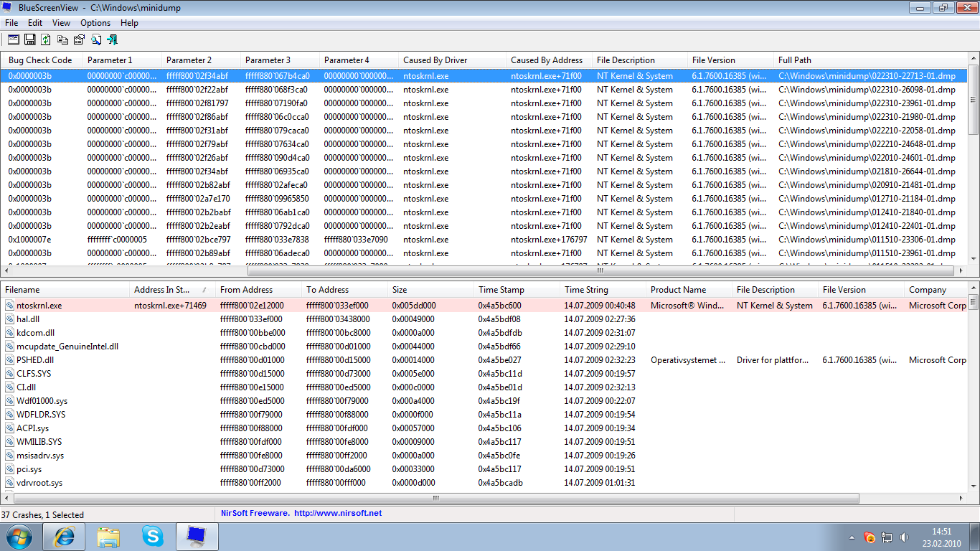Click lower pane horizontal scrollbar thumb
This screenshot has height=551, width=980.
click(x=435, y=497)
